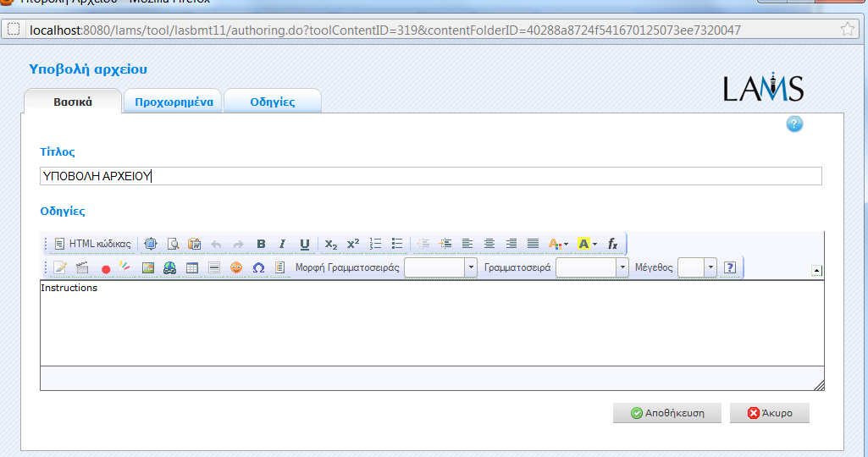This screenshot has height=457, width=868.
Task: Justify the text block
Action: click(x=534, y=244)
